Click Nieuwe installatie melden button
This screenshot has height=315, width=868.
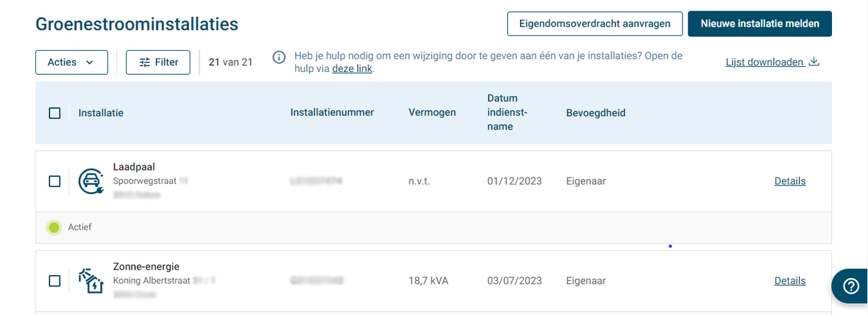tap(760, 24)
